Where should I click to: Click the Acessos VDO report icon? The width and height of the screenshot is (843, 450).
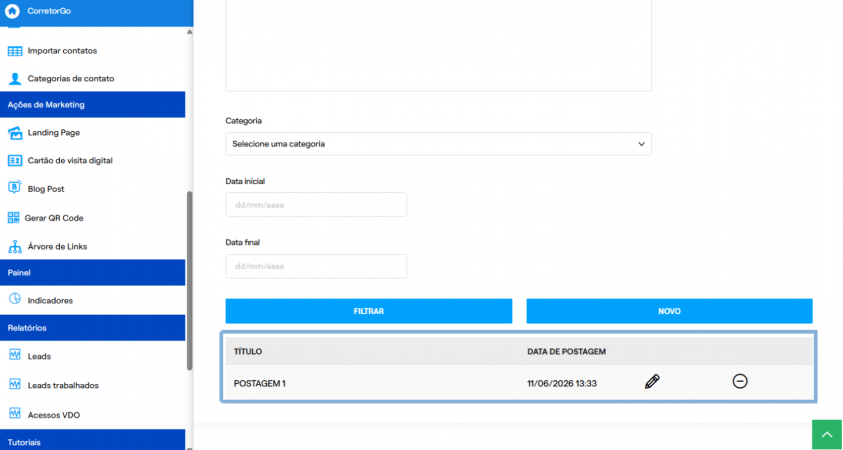click(15, 413)
